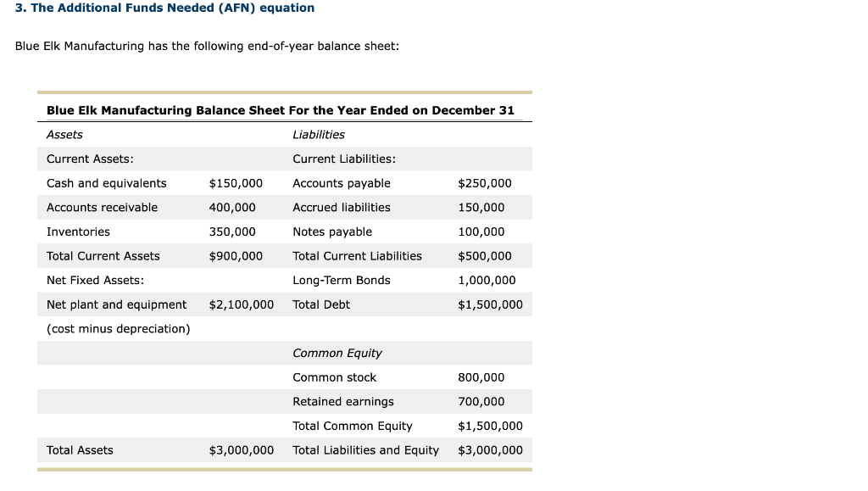This screenshot has width=868, height=491.
Task: Select the balance sheet table title
Action: [x=280, y=110]
